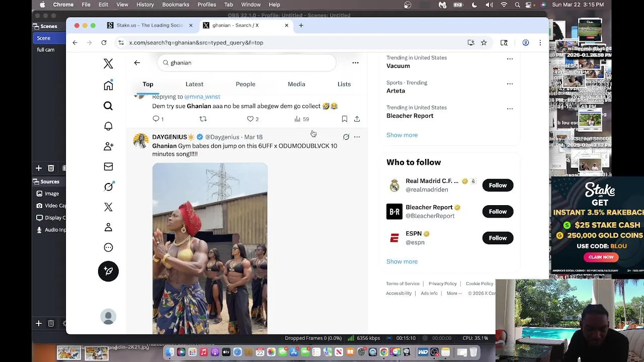Click Show more under trends
Screen dimensions: 644x362
tap(402, 135)
